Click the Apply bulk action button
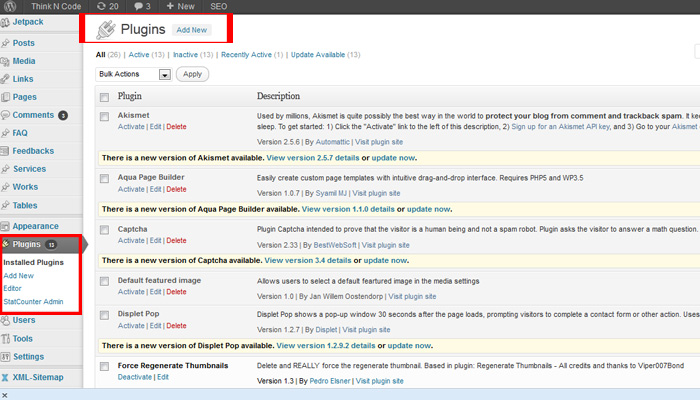 [192, 74]
